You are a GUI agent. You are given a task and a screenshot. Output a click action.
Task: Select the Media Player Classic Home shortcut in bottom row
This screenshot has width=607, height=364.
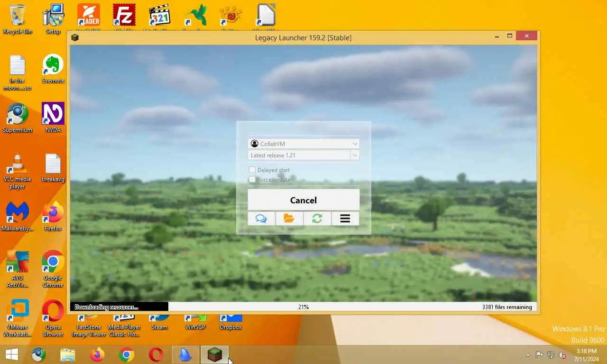click(124, 326)
